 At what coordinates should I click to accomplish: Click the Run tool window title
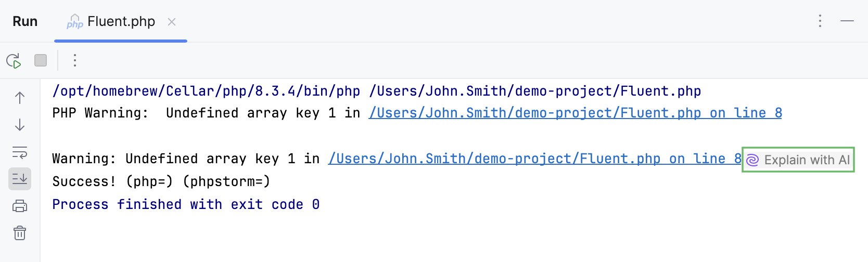[x=25, y=21]
